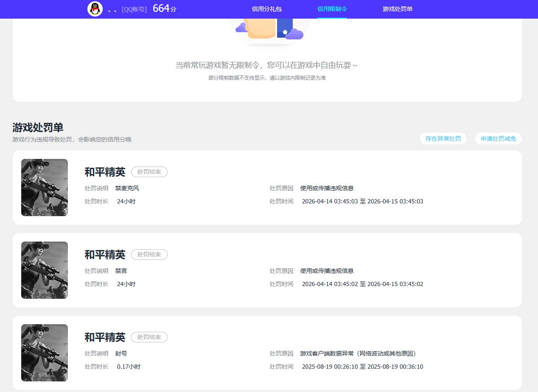Click penalty time ending 2025-08-19 00:36:10

point(362,367)
